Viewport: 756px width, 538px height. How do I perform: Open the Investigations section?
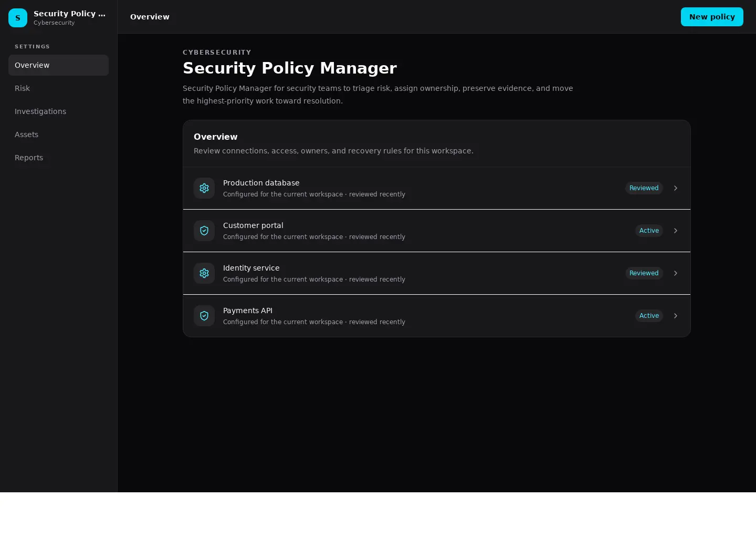click(x=58, y=111)
